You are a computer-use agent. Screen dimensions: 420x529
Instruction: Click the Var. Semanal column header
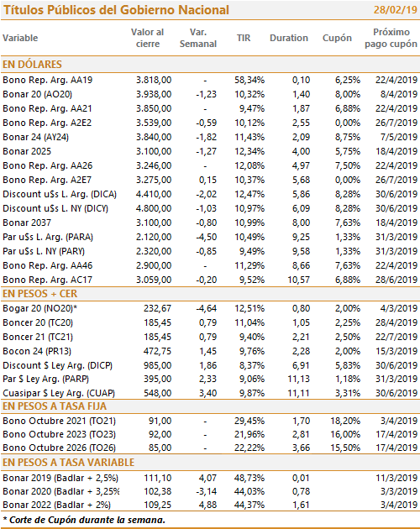pos(198,38)
